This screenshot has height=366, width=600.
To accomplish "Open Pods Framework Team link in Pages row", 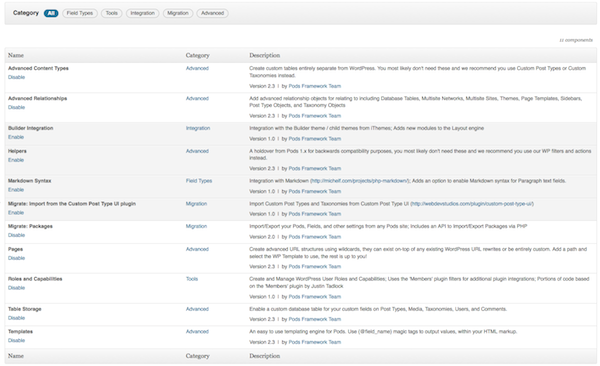I will click(x=315, y=267).
